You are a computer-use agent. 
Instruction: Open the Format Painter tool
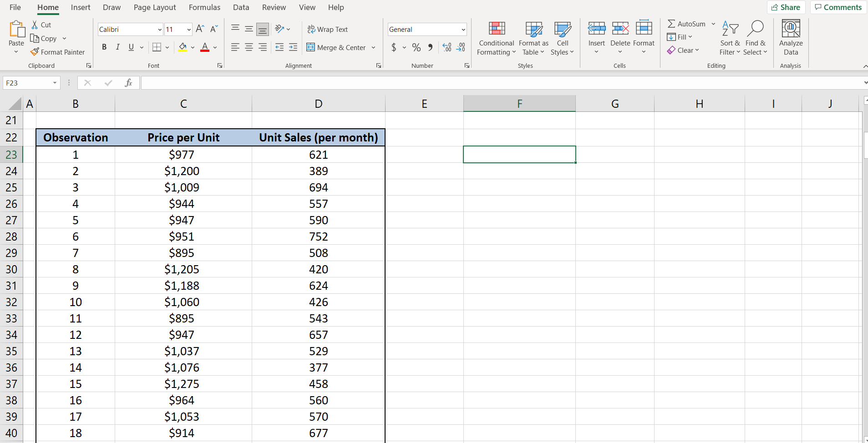(58, 52)
